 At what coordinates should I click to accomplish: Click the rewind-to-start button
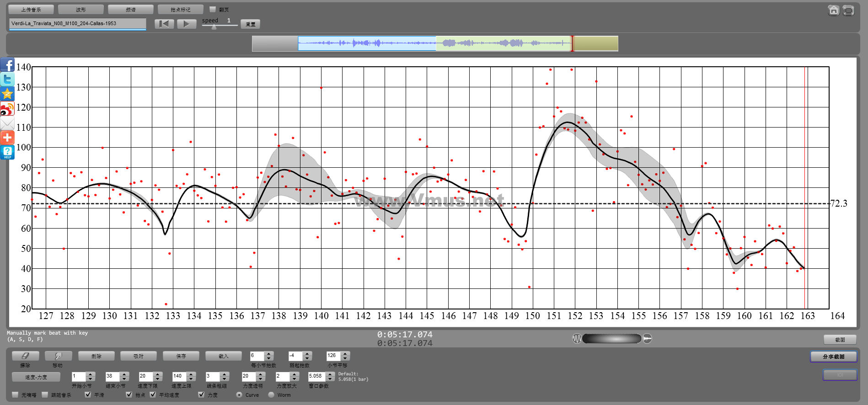pyautogui.click(x=164, y=24)
